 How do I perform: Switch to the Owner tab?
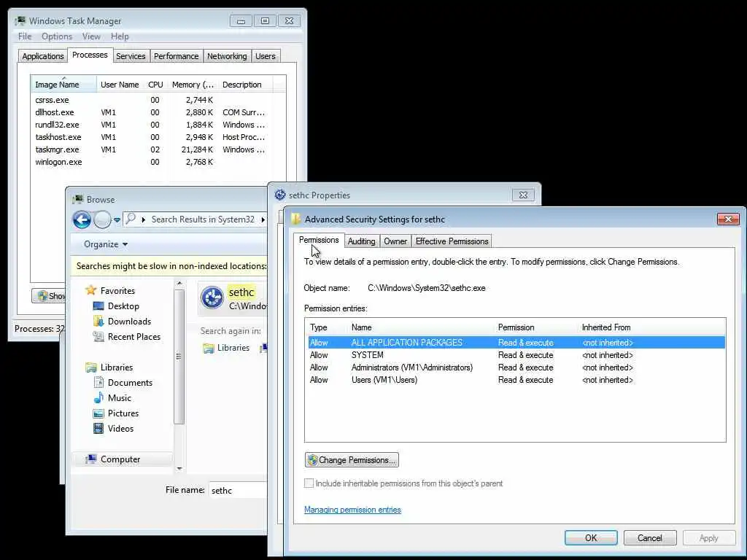(395, 241)
